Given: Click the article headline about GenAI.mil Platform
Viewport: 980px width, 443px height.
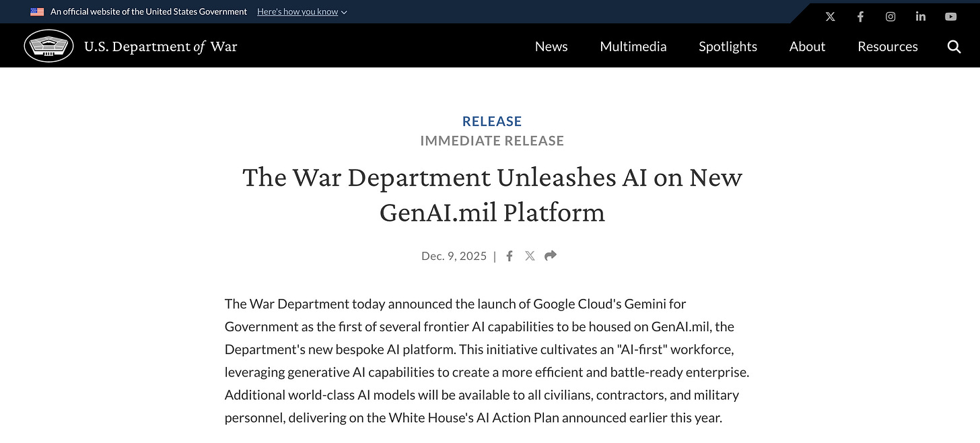Looking at the screenshot, I should (x=492, y=195).
